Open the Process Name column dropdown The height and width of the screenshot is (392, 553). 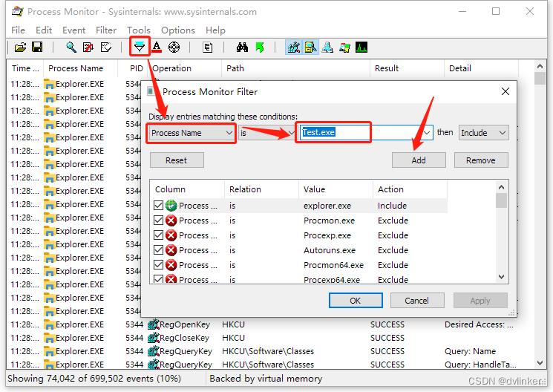tap(192, 133)
